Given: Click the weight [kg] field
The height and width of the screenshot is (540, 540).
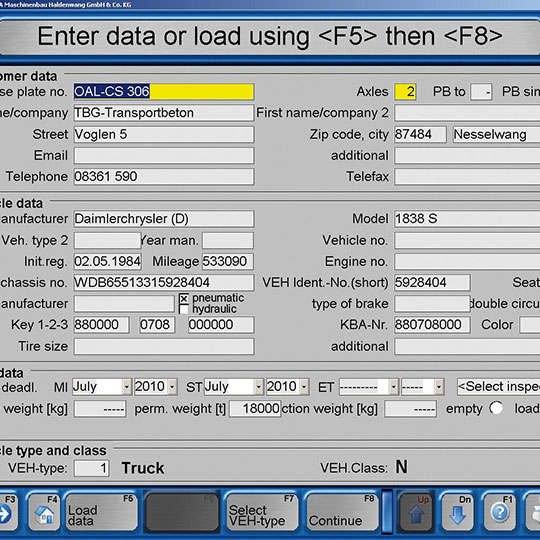Looking at the screenshot, I should (100, 409).
